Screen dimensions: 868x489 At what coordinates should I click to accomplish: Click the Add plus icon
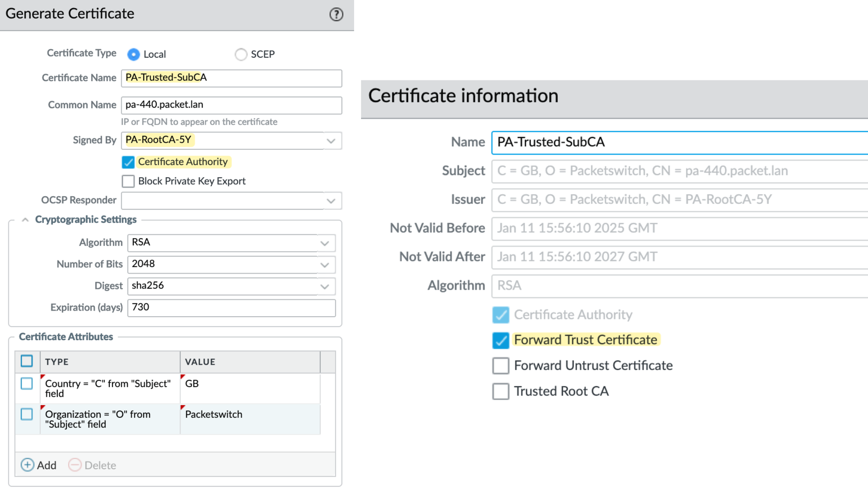pos(27,465)
